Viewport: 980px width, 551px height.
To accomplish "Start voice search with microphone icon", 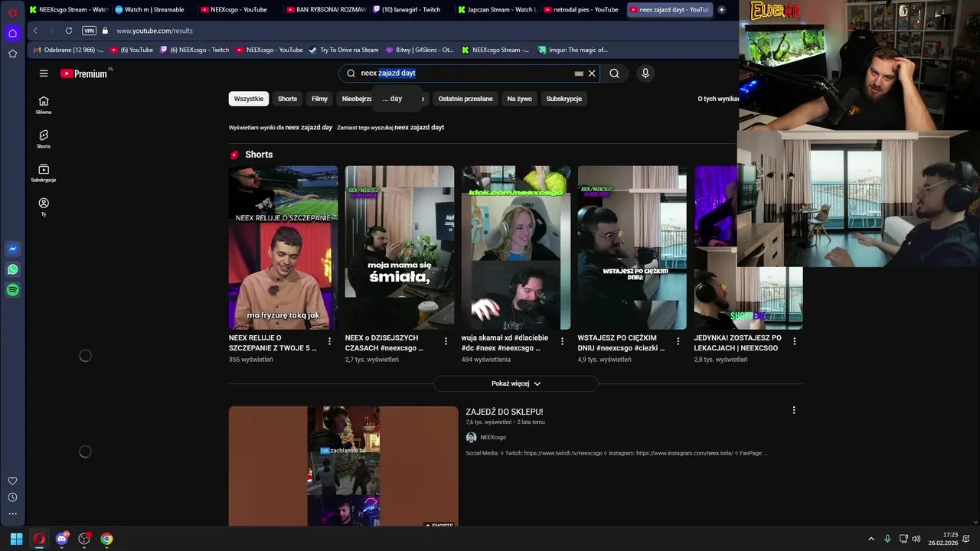I will pyautogui.click(x=645, y=73).
